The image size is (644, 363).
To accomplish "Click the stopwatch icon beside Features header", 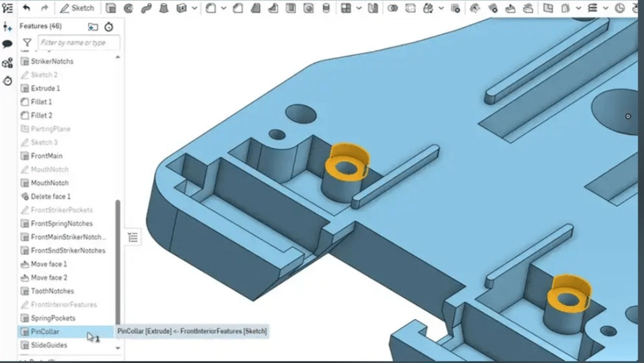I will click(x=109, y=27).
